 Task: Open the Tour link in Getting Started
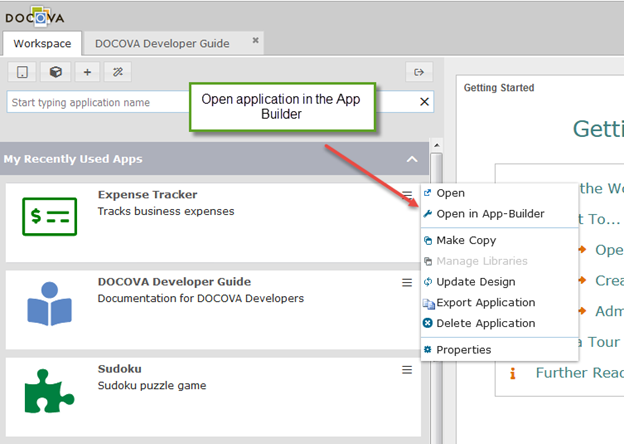coord(599,342)
